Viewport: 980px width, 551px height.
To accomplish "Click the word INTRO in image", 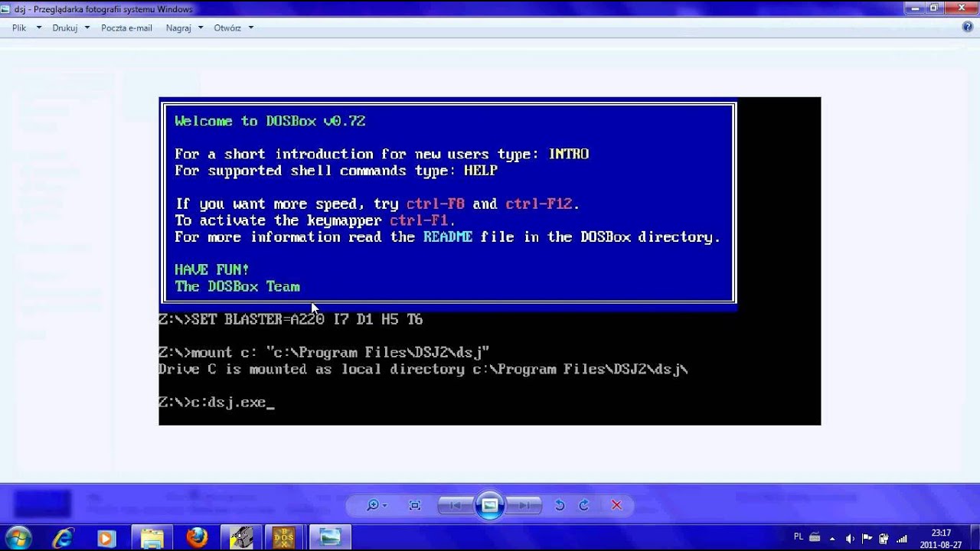I will pyautogui.click(x=569, y=154).
